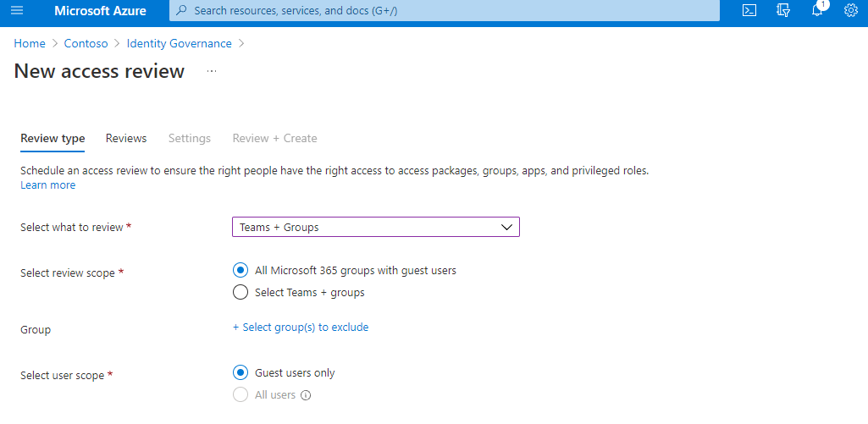Click Select group(s) to exclude
This screenshot has width=868, height=424.
(301, 328)
